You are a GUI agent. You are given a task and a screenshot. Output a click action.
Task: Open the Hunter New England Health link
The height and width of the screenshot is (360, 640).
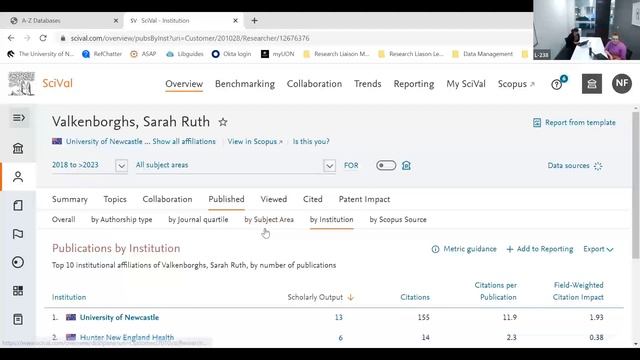[127, 337]
